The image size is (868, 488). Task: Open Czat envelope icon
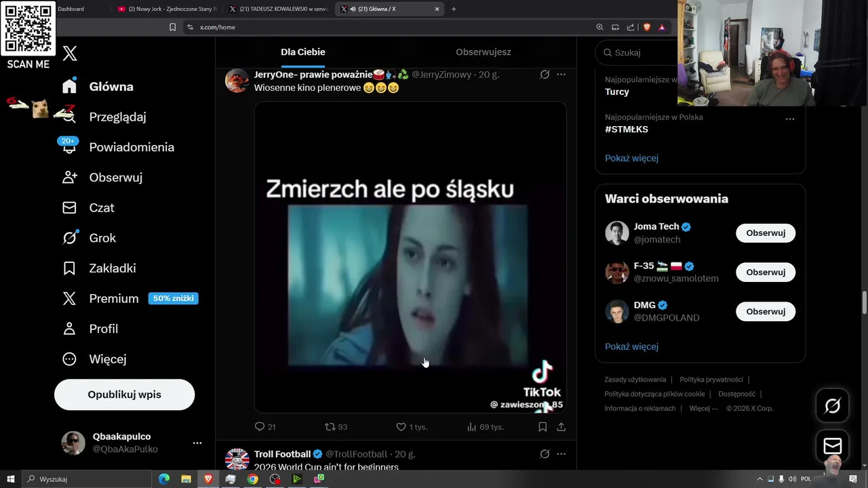tap(69, 207)
